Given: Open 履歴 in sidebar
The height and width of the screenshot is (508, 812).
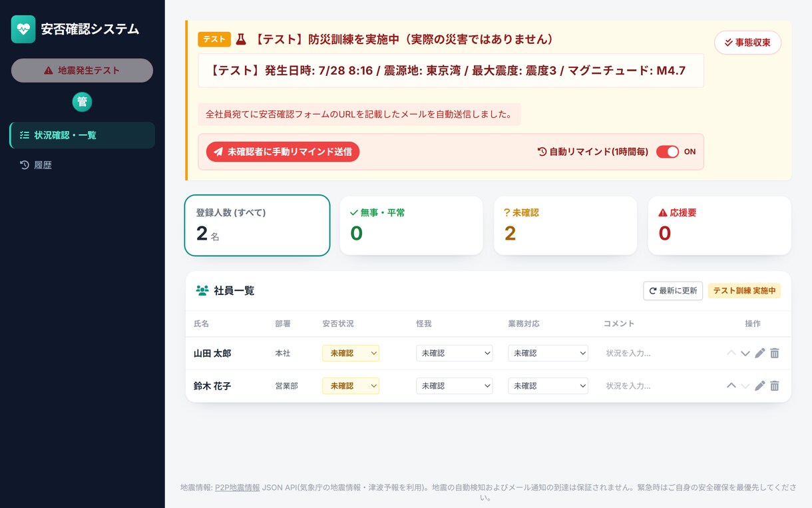Looking at the screenshot, I should coord(83,165).
